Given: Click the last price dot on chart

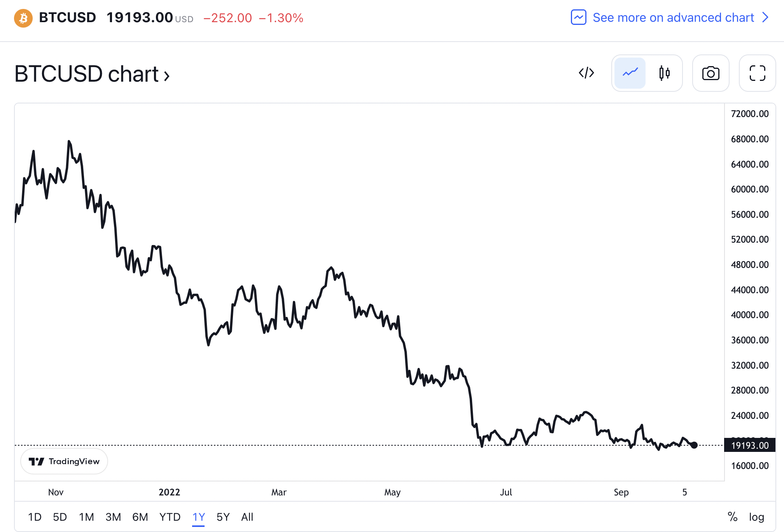Looking at the screenshot, I should pyautogui.click(x=694, y=445).
